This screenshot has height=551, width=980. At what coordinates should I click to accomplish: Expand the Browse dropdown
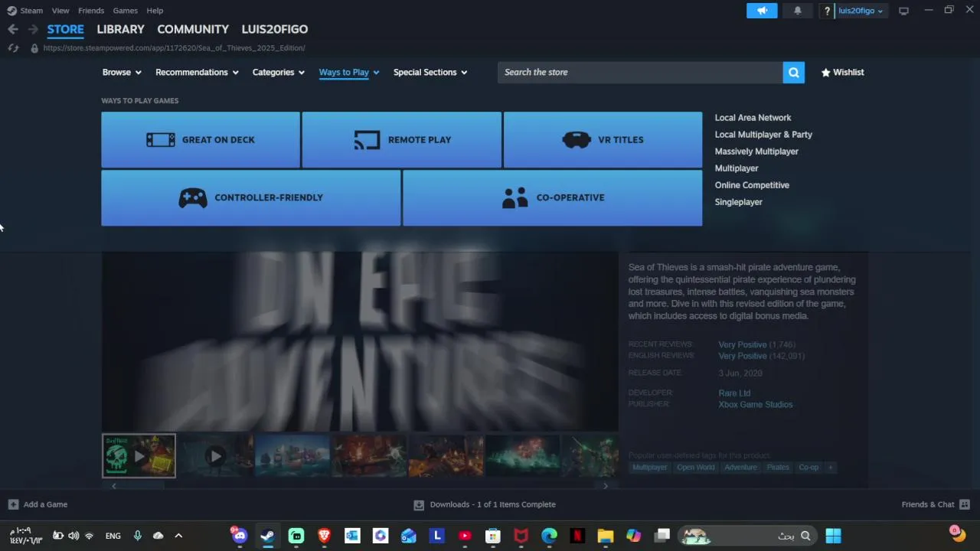pyautogui.click(x=122, y=72)
